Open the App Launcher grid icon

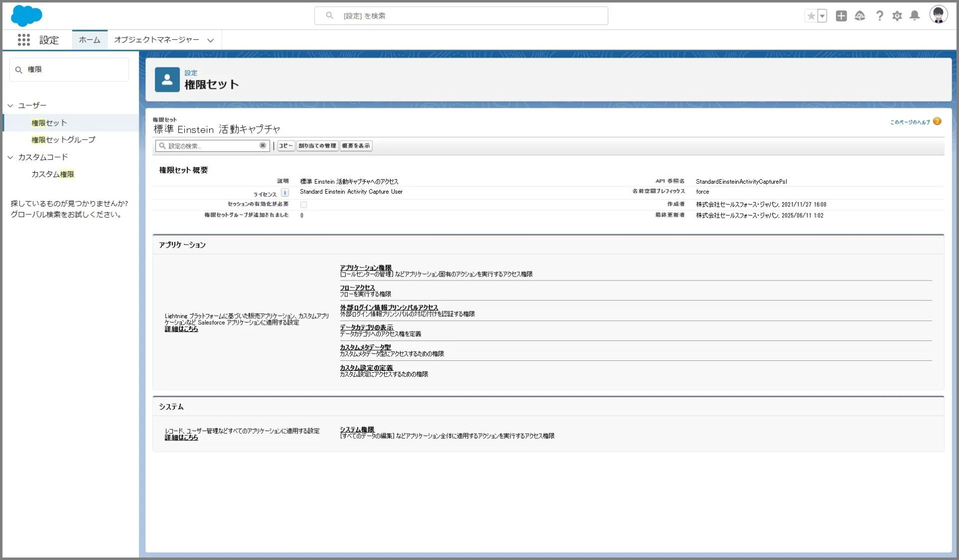coord(23,40)
